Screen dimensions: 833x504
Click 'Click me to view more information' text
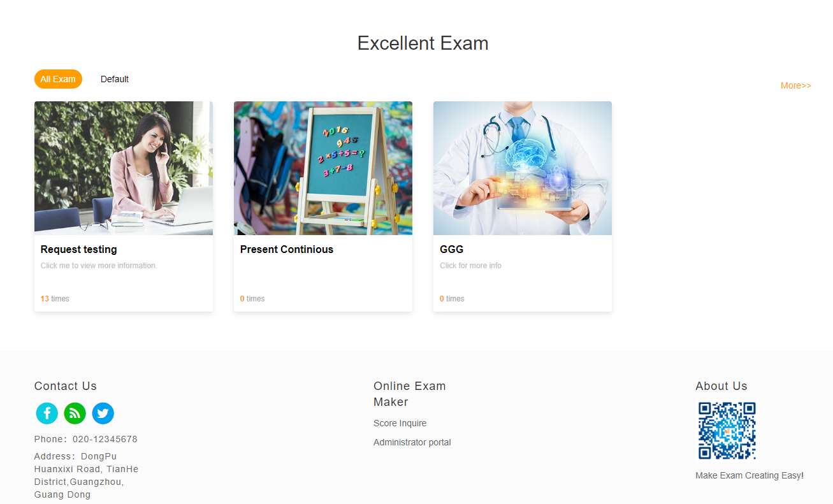(99, 266)
